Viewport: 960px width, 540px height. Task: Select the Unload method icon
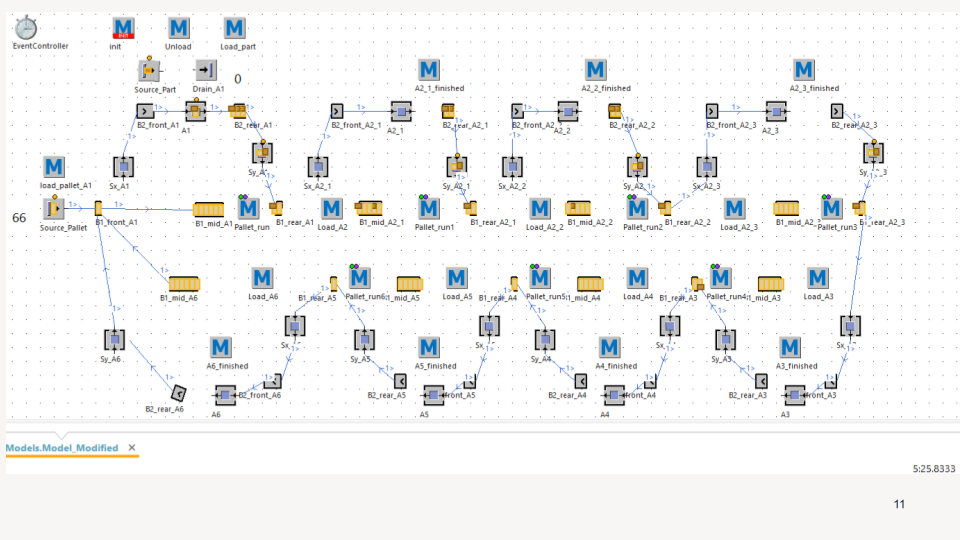[x=179, y=28]
